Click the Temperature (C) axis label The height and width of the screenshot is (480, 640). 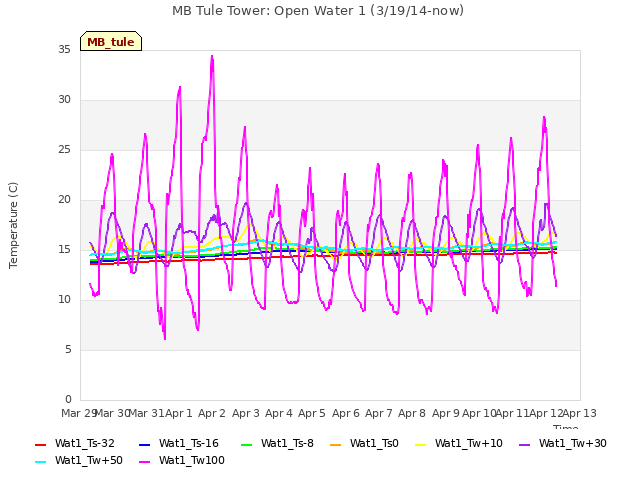coord(13,225)
